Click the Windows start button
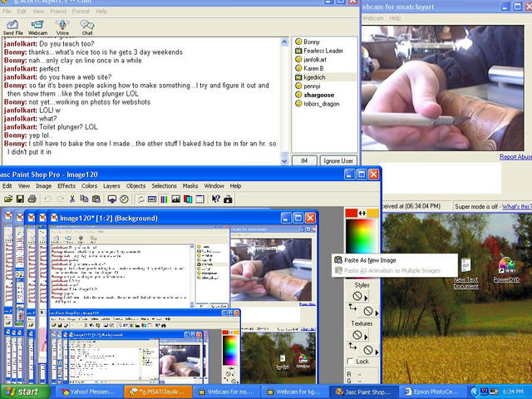Screen dimensions: 532x399 pos(24,392)
